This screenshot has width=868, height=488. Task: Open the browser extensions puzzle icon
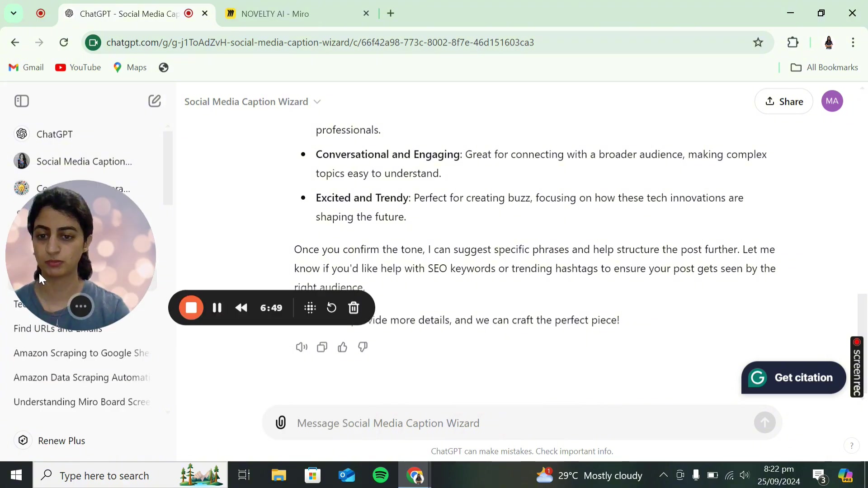tap(793, 42)
